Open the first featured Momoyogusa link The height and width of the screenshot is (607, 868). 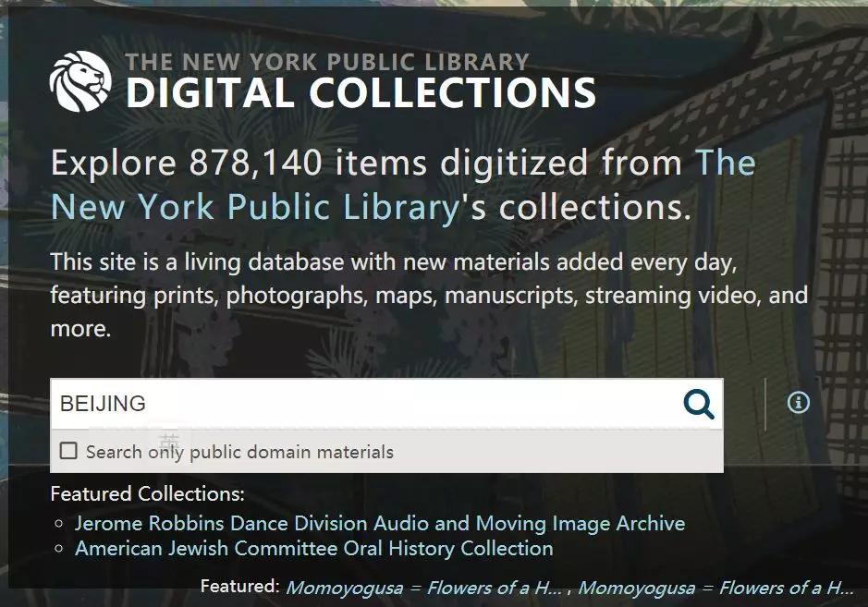(x=424, y=588)
